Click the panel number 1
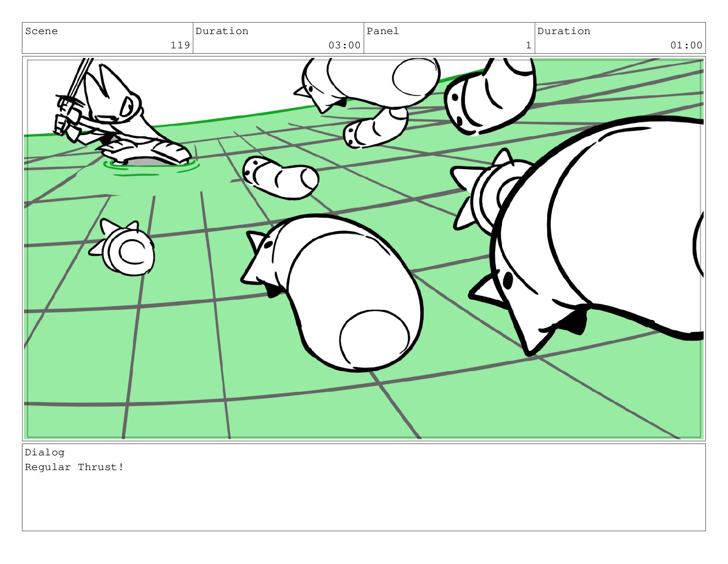Screen dimensions: 728x564 (x=528, y=45)
